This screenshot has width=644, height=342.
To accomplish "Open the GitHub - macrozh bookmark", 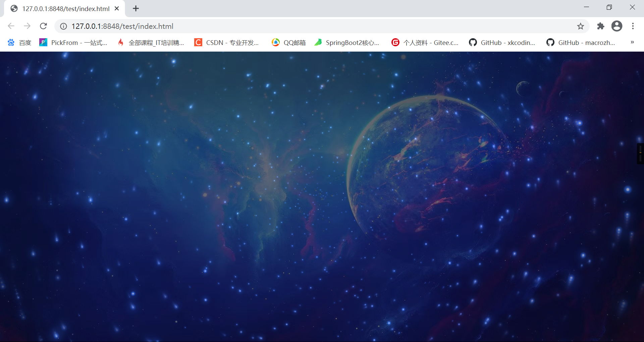I will pyautogui.click(x=581, y=43).
